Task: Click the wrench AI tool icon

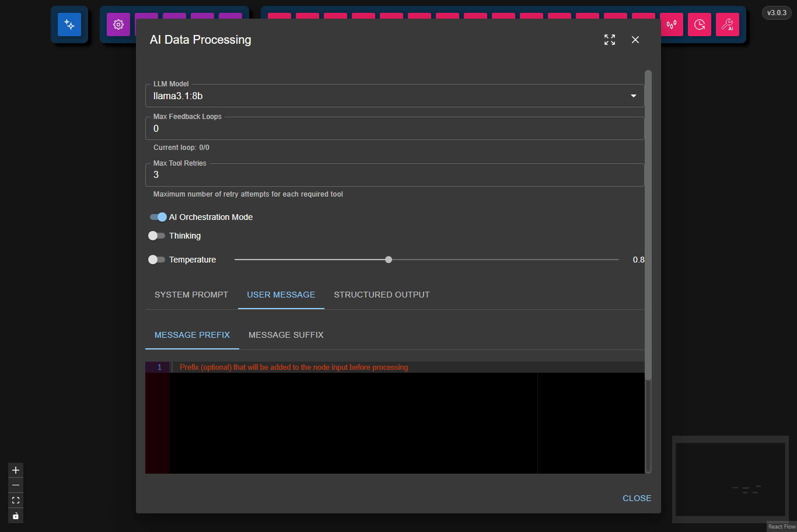Action: coord(728,24)
